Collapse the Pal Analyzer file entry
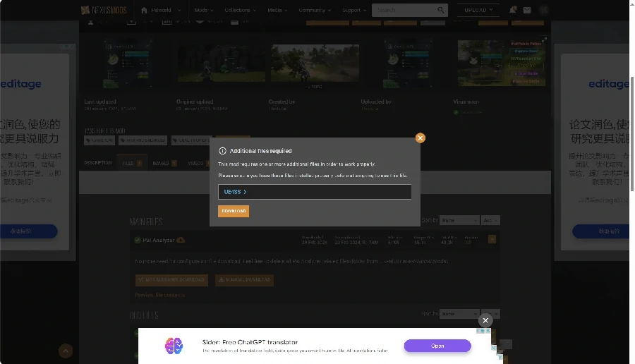The image size is (635, 364). 492,240
